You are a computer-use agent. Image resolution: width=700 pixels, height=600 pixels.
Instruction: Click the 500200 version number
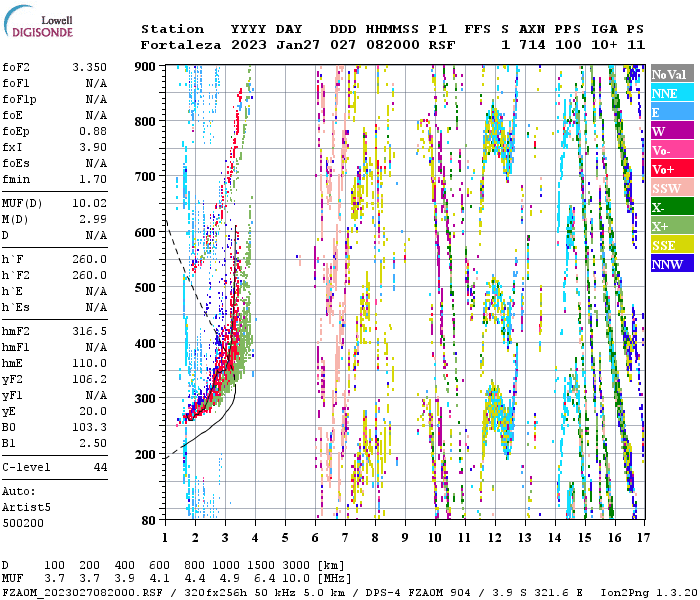[23, 523]
